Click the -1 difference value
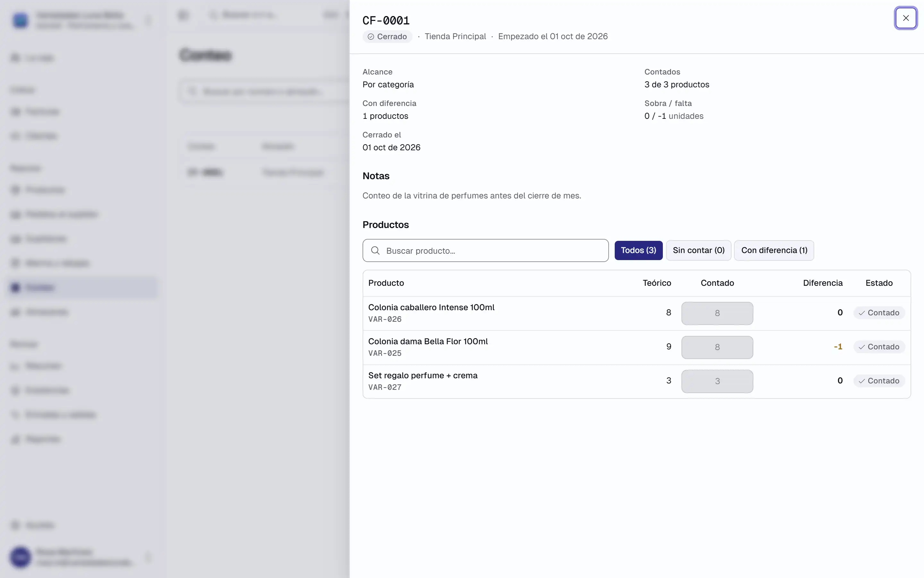924x578 pixels. tap(838, 347)
